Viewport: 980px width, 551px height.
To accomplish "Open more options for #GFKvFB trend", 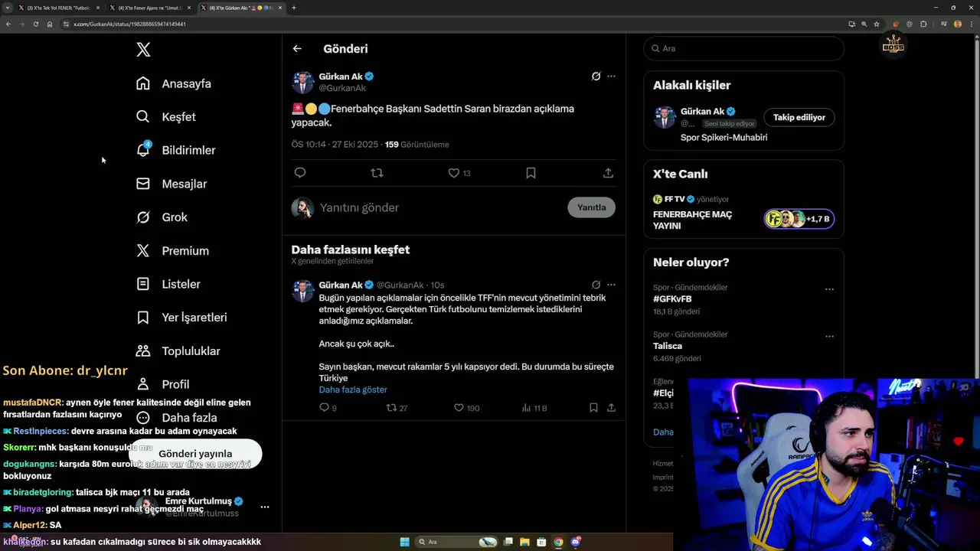I will pyautogui.click(x=829, y=289).
